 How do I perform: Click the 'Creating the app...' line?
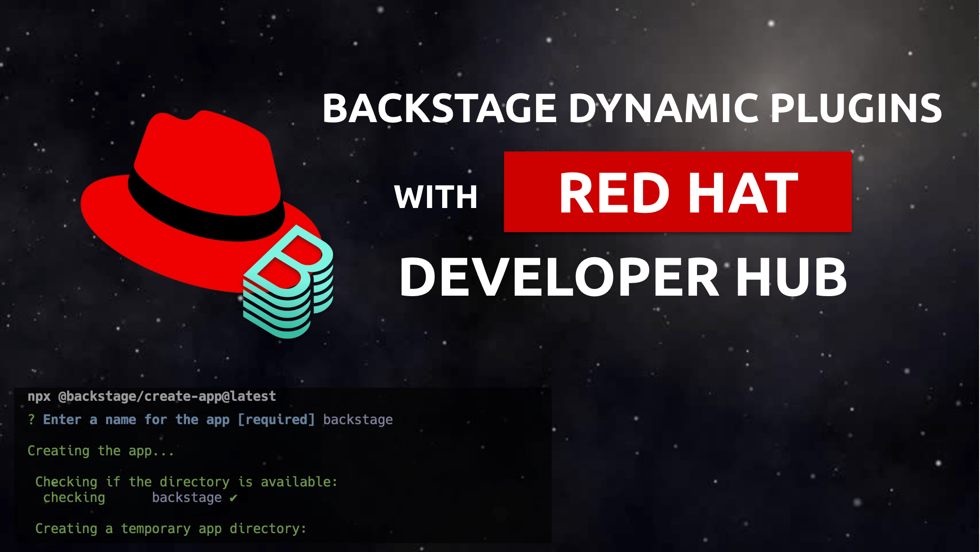pos(101,450)
